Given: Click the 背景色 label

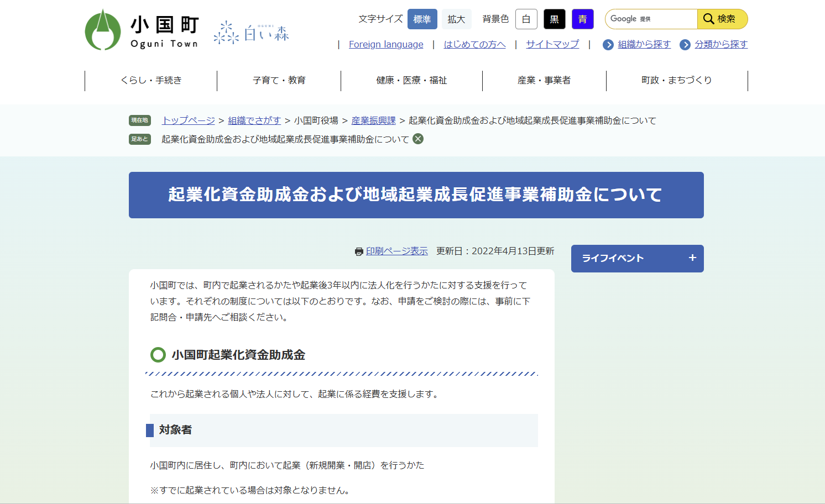Looking at the screenshot, I should (x=495, y=19).
